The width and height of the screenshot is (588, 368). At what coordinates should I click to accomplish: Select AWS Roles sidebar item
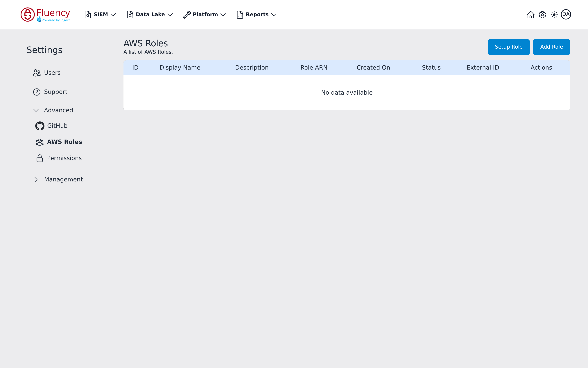click(x=64, y=142)
